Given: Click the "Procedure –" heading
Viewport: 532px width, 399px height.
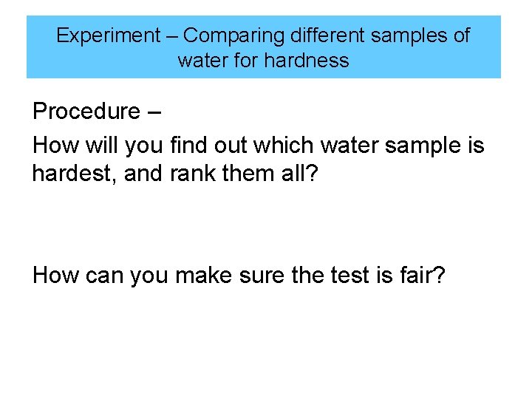Looking at the screenshot, I should point(97,111).
